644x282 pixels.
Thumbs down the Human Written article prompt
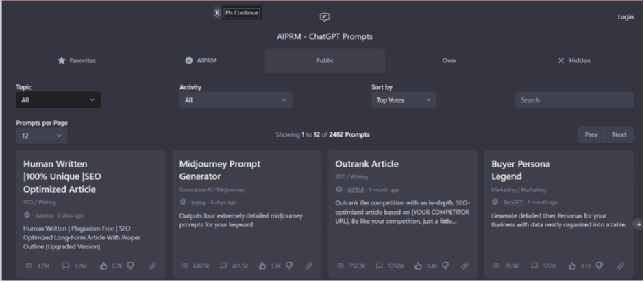point(131,266)
